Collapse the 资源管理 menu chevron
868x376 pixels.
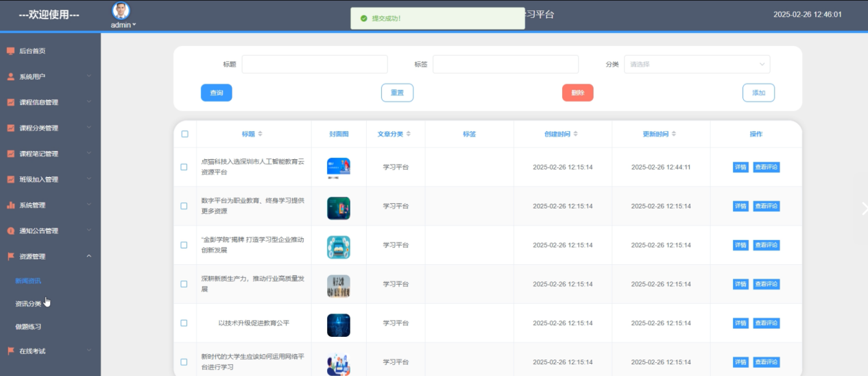[x=88, y=257]
